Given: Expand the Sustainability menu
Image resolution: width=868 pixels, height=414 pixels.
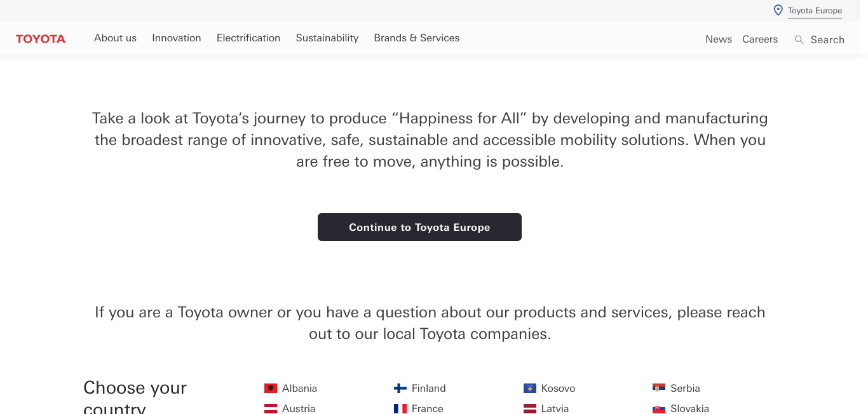Looking at the screenshot, I should [327, 38].
